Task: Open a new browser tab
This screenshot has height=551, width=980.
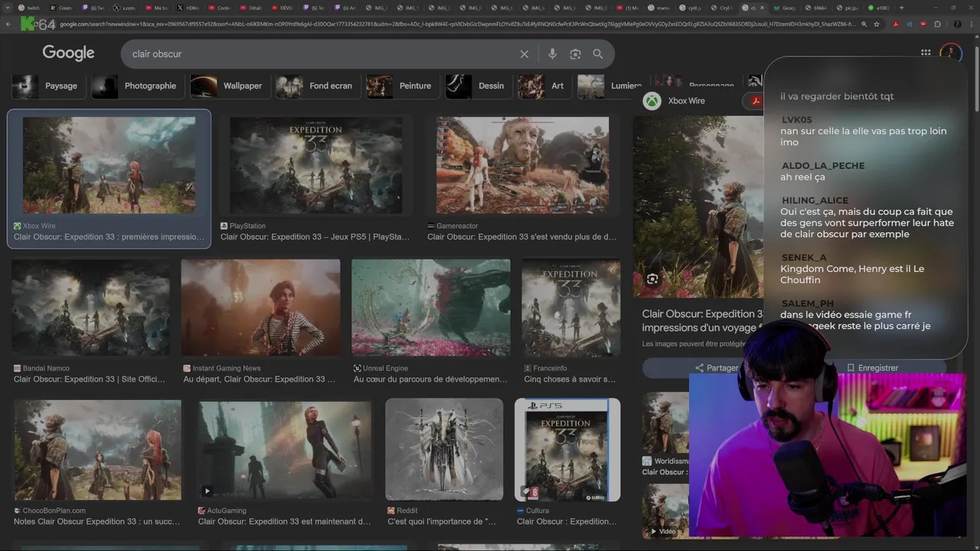Action: click(x=901, y=8)
